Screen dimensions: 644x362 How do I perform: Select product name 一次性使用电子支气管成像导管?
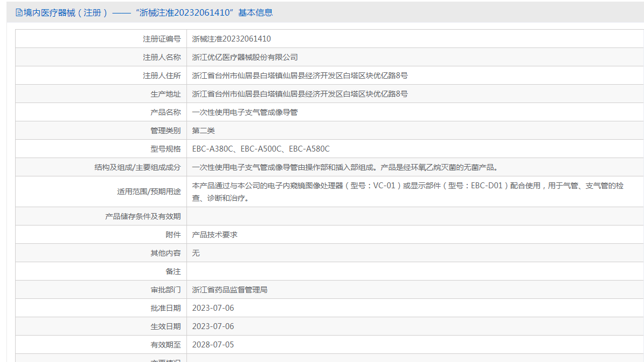point(245,112)
